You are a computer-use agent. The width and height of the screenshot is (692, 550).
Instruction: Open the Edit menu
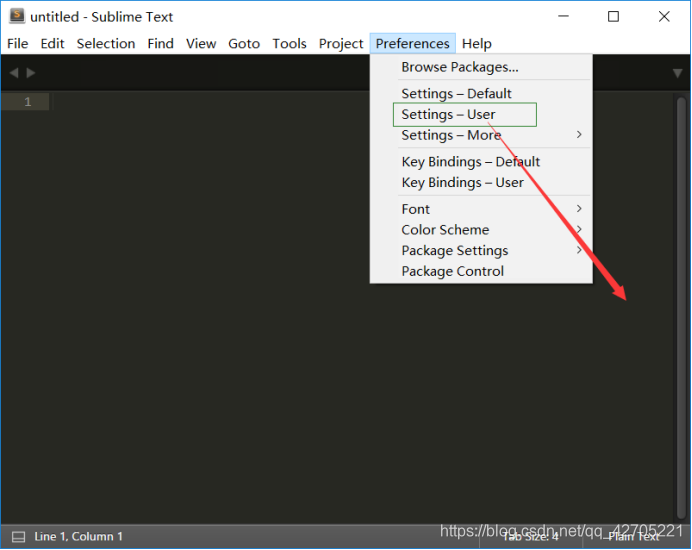(x=52, y=44)
